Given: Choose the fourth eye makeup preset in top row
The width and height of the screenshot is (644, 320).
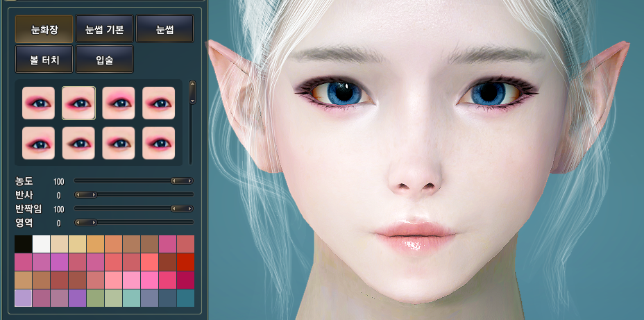Looking at the screenshot, I should pyautogui.click(x=158, y=103).
